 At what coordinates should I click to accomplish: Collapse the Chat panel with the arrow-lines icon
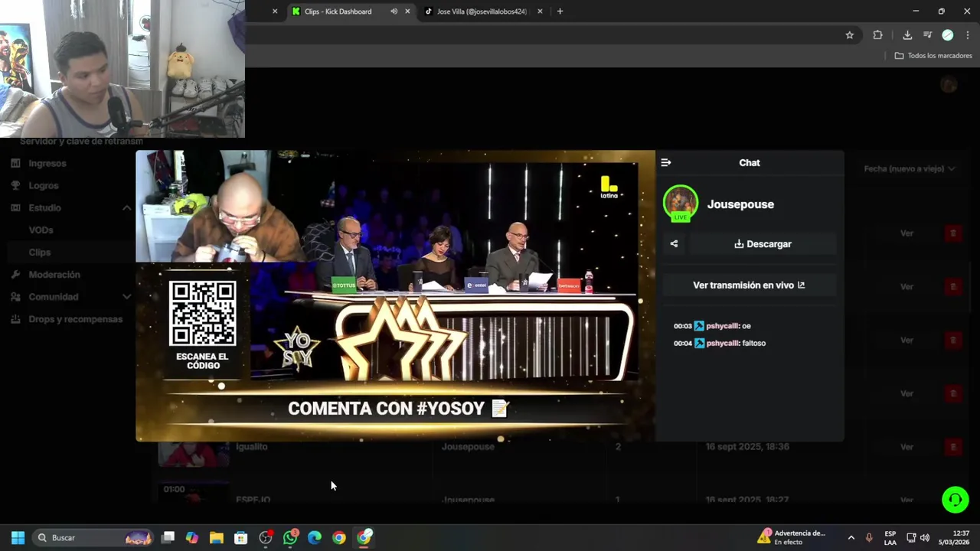pyautogui.click(x=665, y=162)
